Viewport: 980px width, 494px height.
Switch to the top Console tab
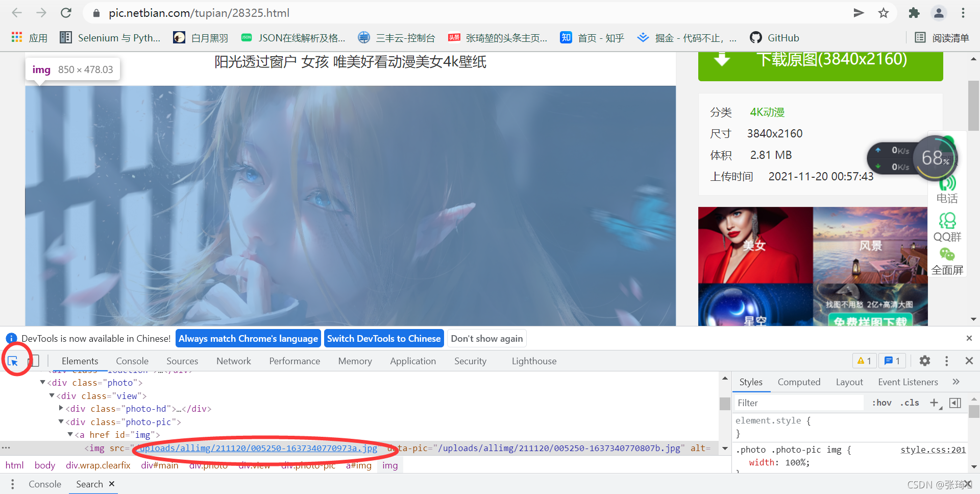click(132, 361)
